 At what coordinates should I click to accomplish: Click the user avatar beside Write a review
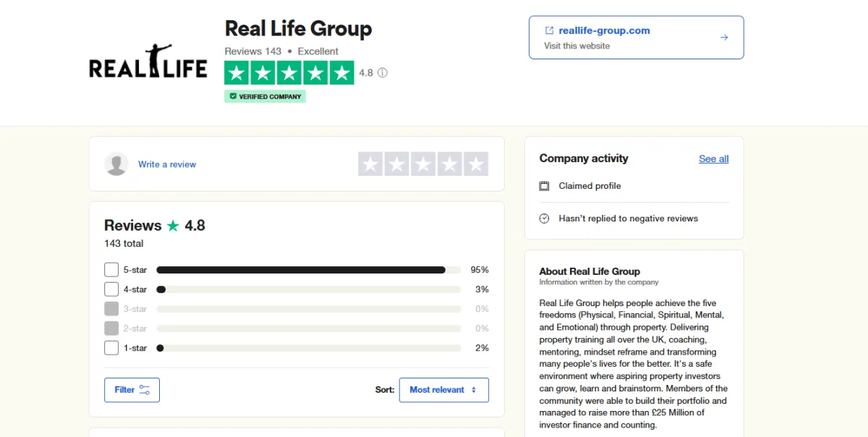[116, 164]
